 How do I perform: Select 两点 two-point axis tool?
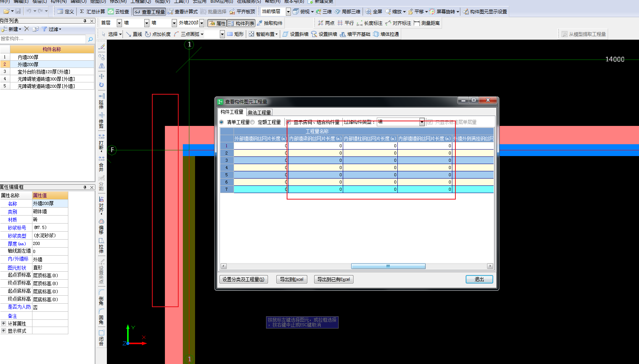pos(326,23)
